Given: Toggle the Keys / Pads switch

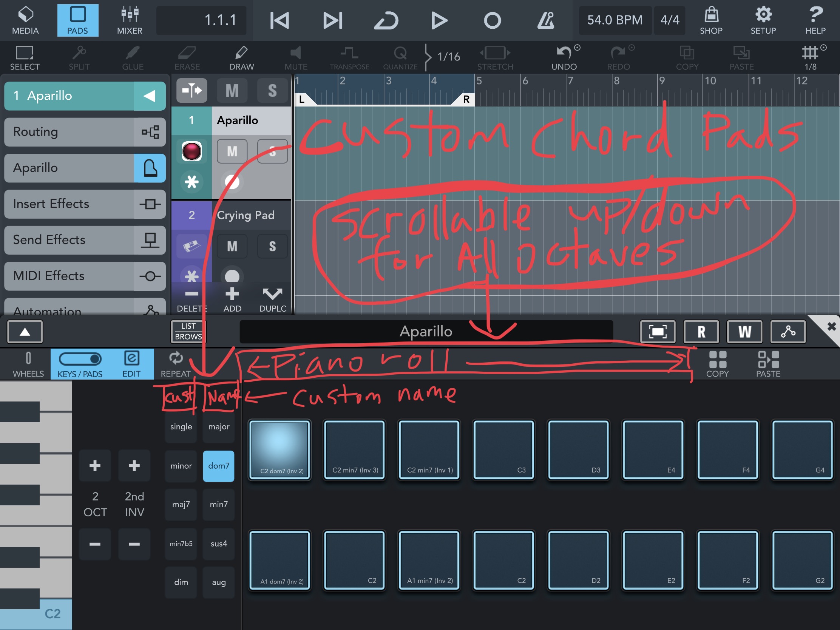Looking at the screenshot, I should tap(80, 359).
